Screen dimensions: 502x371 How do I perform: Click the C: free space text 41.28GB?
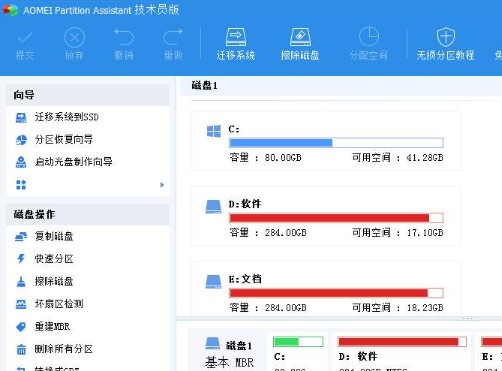coord(425,158)
